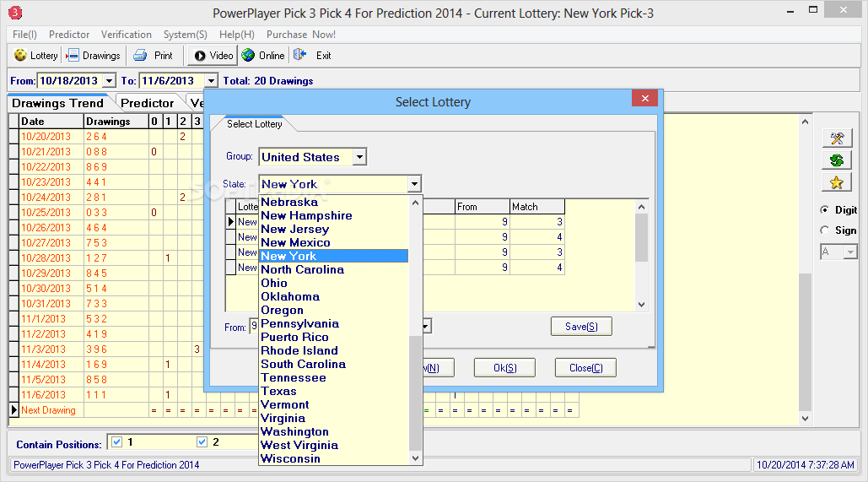Choose South Carolina in the state list
This screenshot has width=868, height=482.
pos(334,364)
